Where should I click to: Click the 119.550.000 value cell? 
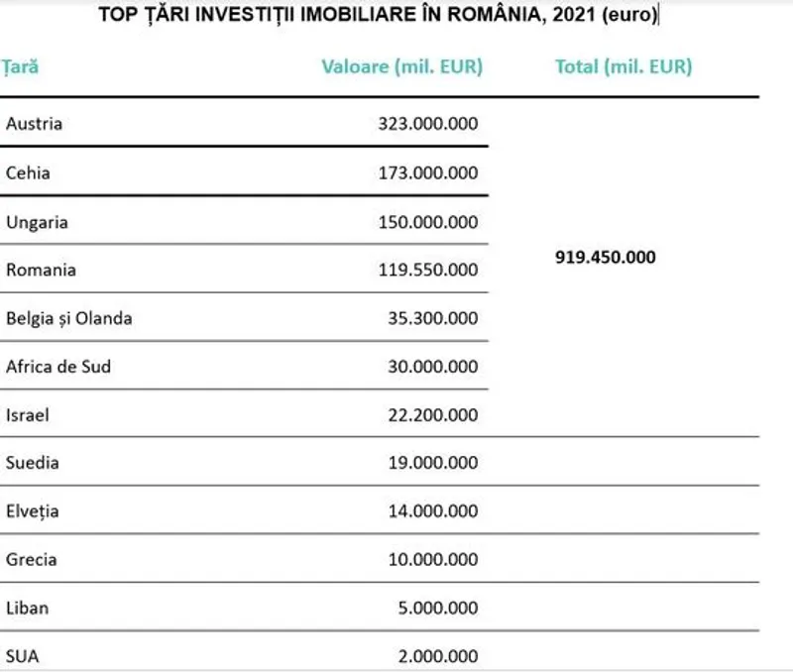click(427, 270)
